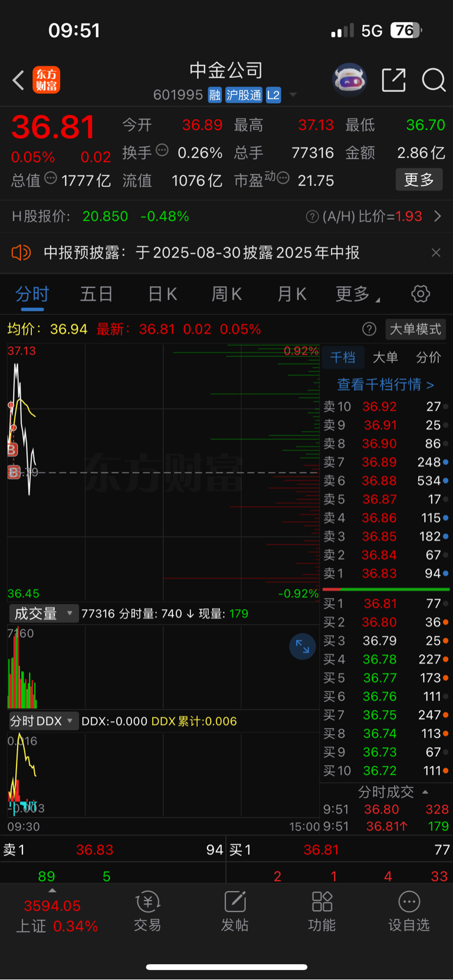Tap stock code 601995
The width and height of the screenshot is (453, 980).
(178, 95)
